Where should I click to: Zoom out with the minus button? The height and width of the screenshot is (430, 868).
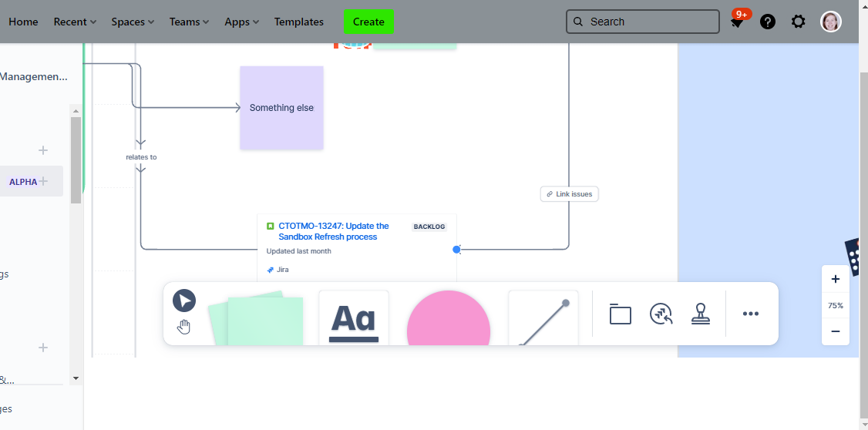[836, 331]
